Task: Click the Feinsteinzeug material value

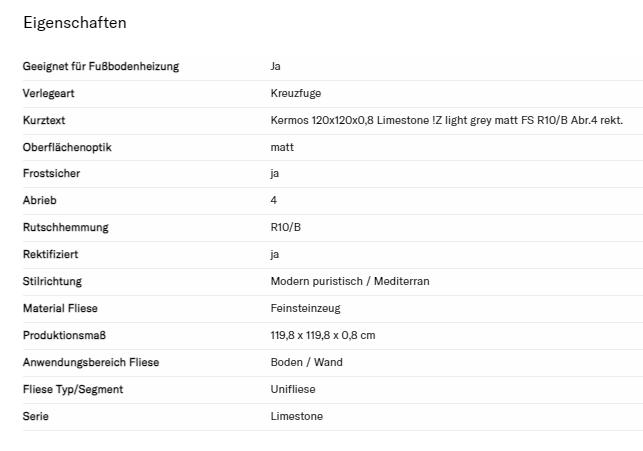Action: [x=305, y=308]
